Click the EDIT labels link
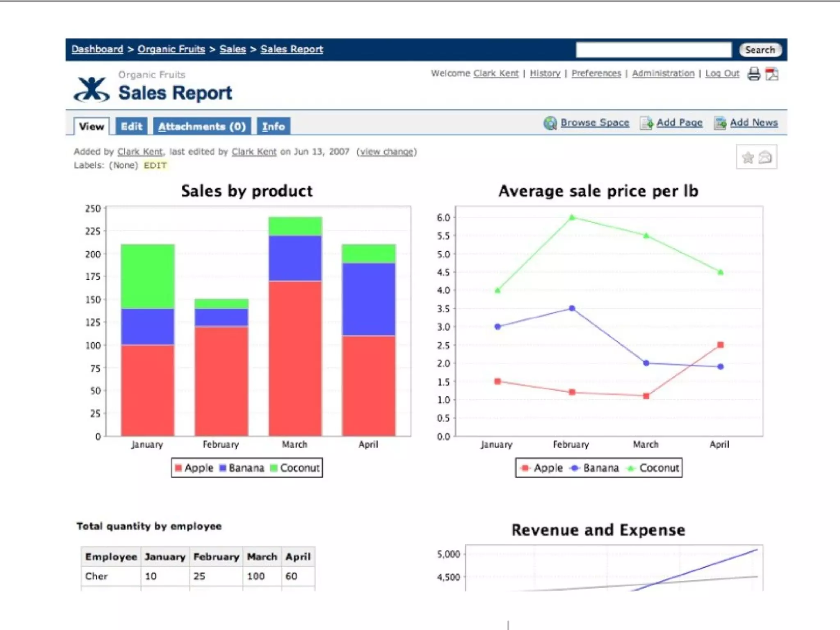 tap(155, 165)
